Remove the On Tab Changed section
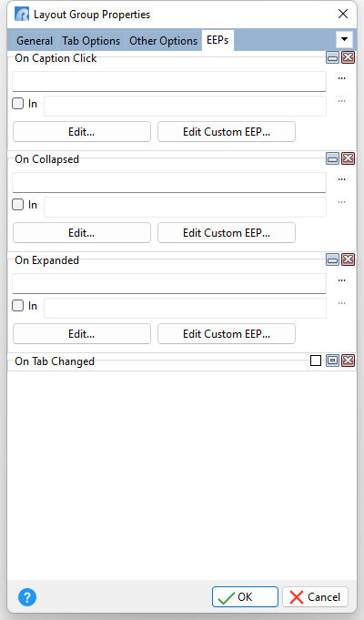364x620 pixels. coord(348,361)
